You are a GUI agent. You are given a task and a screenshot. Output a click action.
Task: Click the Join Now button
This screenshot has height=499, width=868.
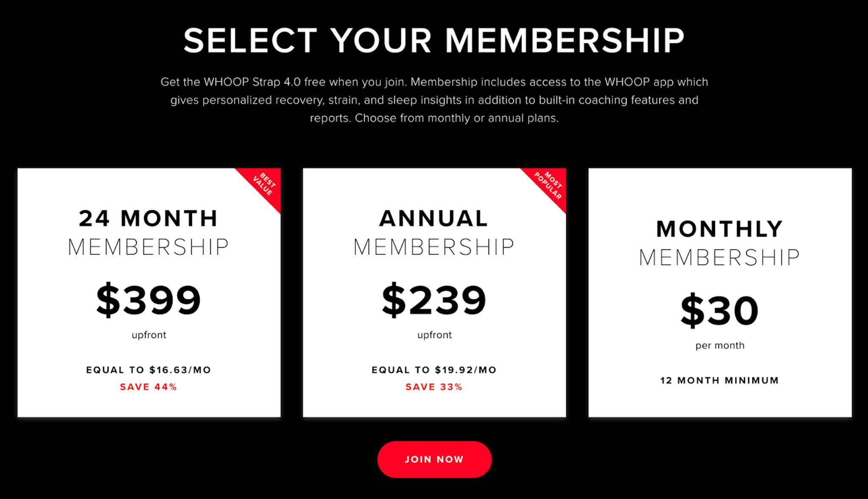434,460
